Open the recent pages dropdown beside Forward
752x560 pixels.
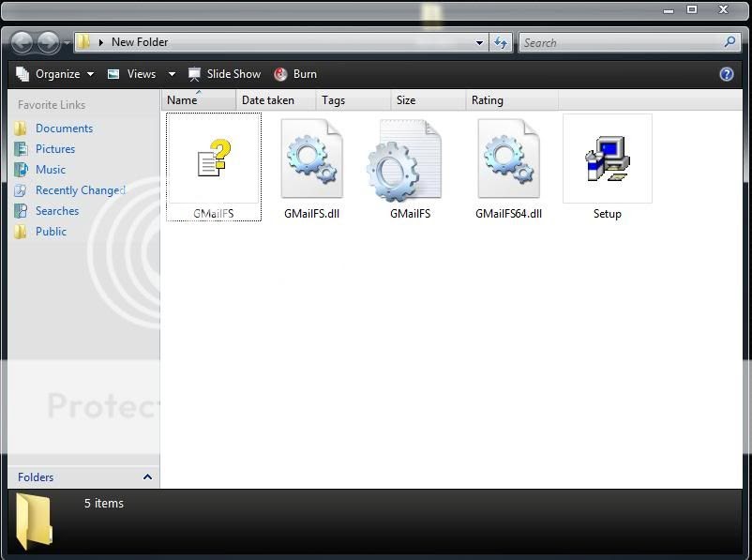point(67,43)
